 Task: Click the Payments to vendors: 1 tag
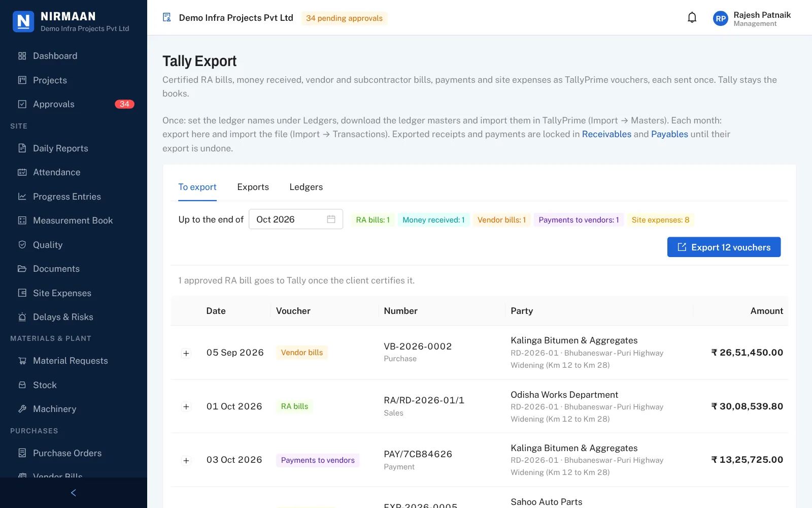click(579, 220)
